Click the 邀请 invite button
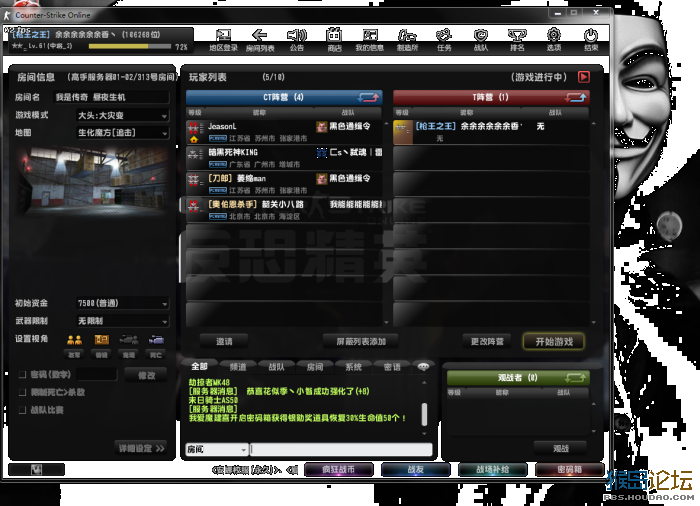This screenshot has width=700, height=506. click(224, 342)
